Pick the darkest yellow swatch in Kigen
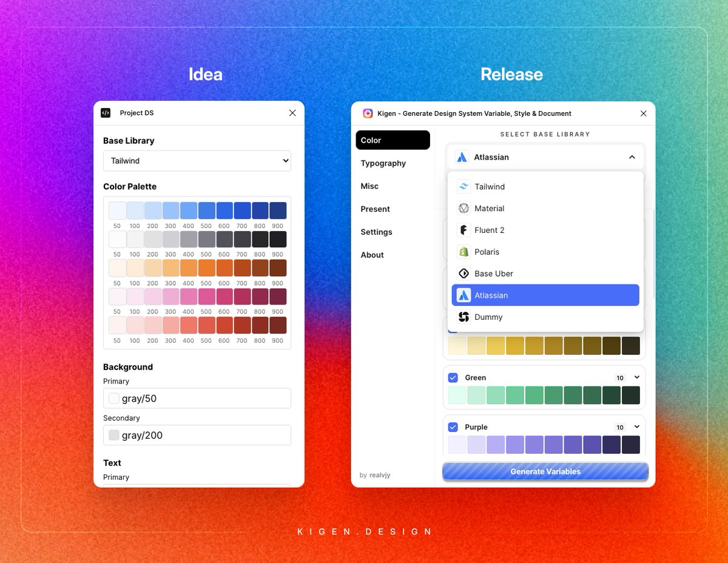Viewport: 728px width, 563px height. coord(631,346)
